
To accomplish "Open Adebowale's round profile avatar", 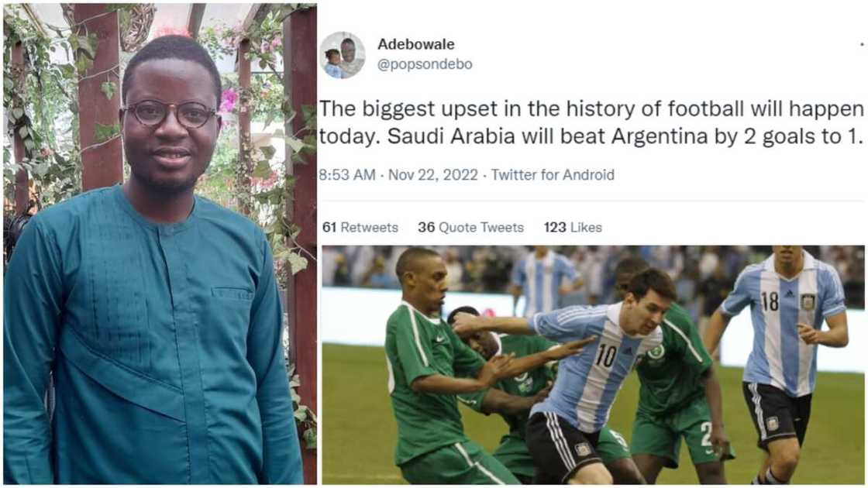I will (342, 55).
